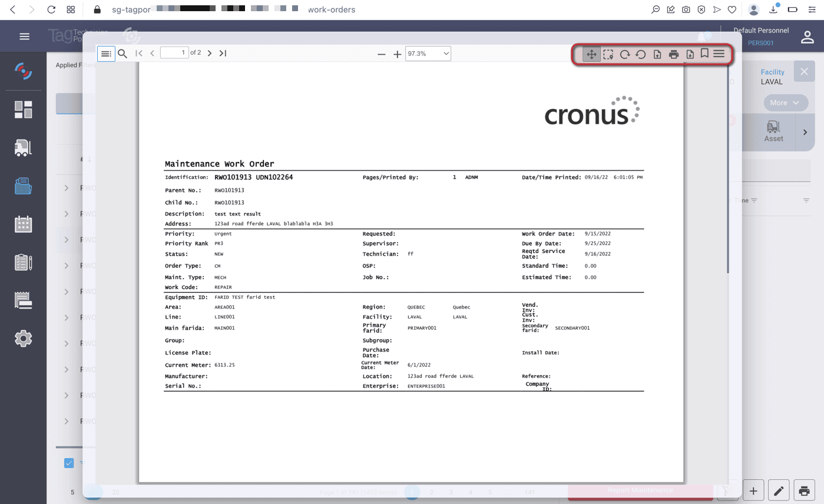The height and width of the screenshot is (504, 824).
Task: Click the 'Maintenance Work Order' heading
Action: pyautogui.click(x=220, y=164)
